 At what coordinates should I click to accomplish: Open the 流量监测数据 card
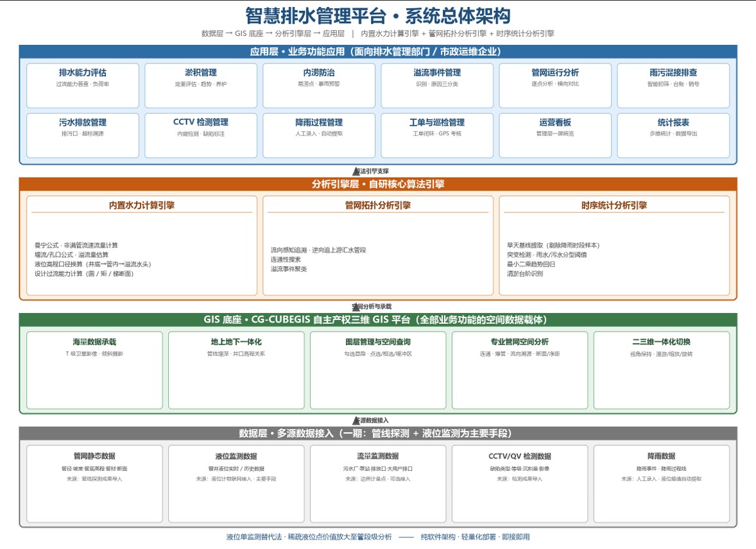pyautogui.click(x=378, y=484)
